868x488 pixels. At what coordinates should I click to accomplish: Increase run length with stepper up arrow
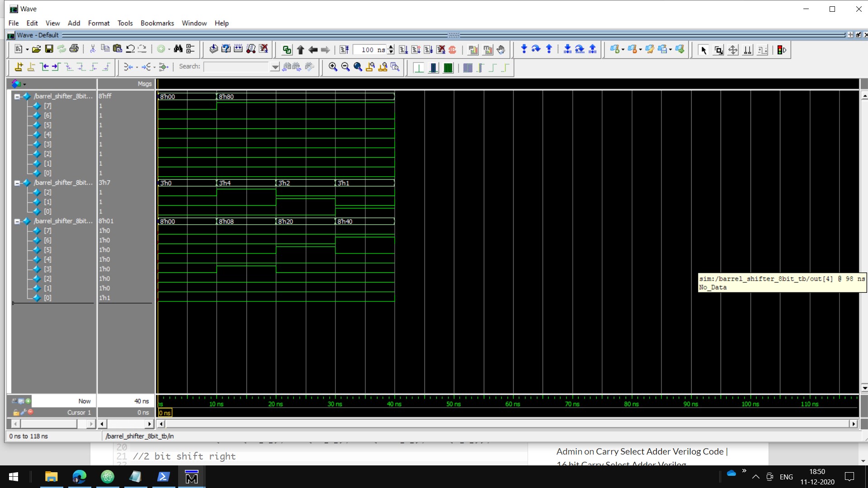[x=391, y=47]
